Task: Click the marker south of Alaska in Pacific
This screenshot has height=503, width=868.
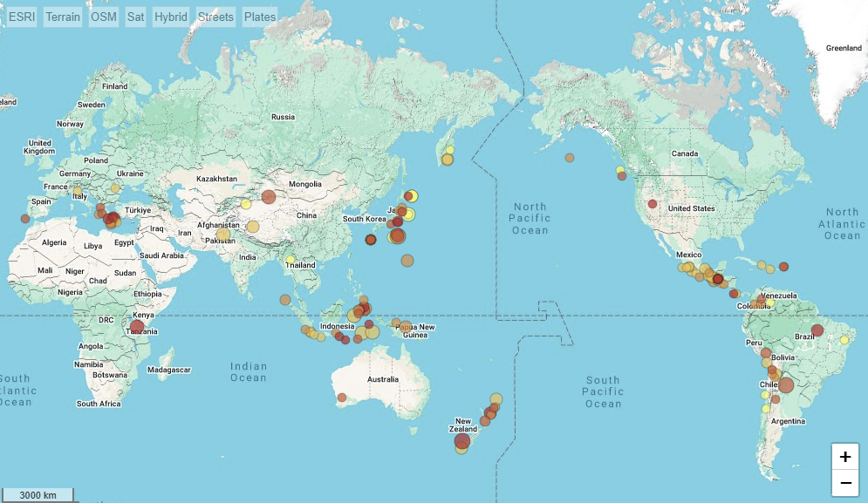Action: pos(570,158)
